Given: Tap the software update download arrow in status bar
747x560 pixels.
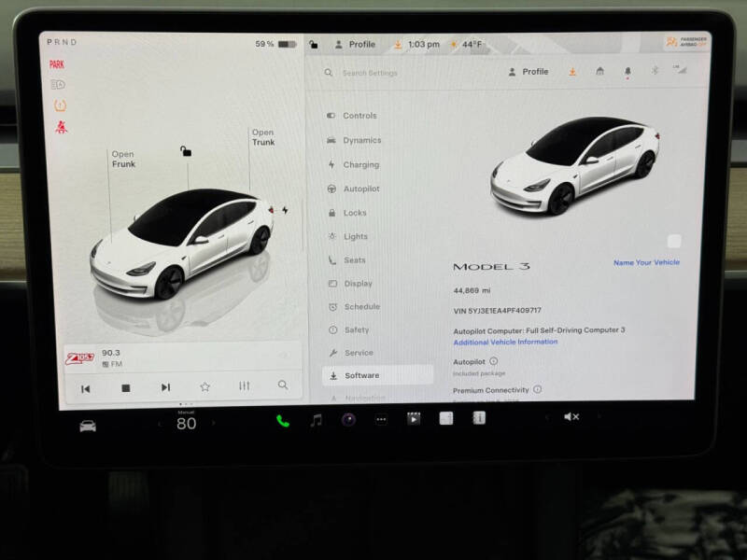Looking at the screenshot, I should coord(398,44).
